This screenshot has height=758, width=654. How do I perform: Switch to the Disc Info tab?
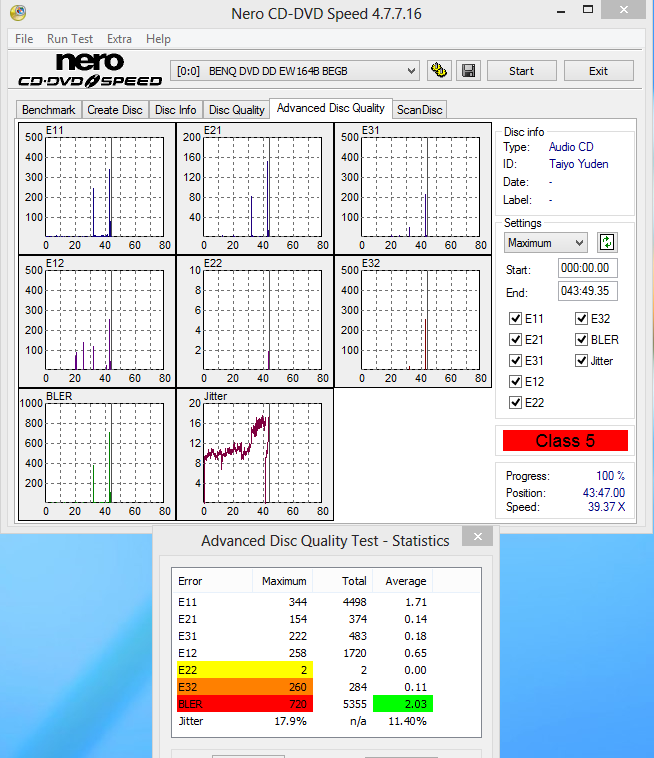[x=175, y=110]
